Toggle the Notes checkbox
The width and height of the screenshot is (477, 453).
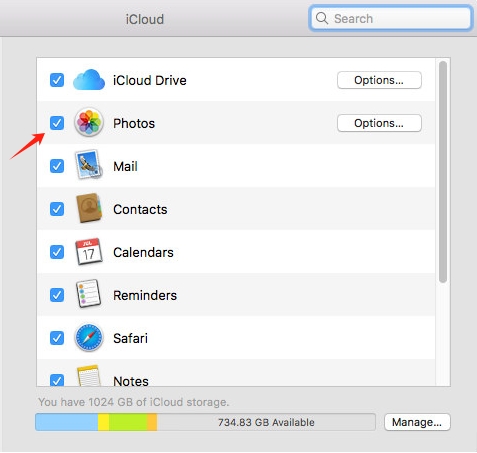pyautogui.click(x=57, y=380)
